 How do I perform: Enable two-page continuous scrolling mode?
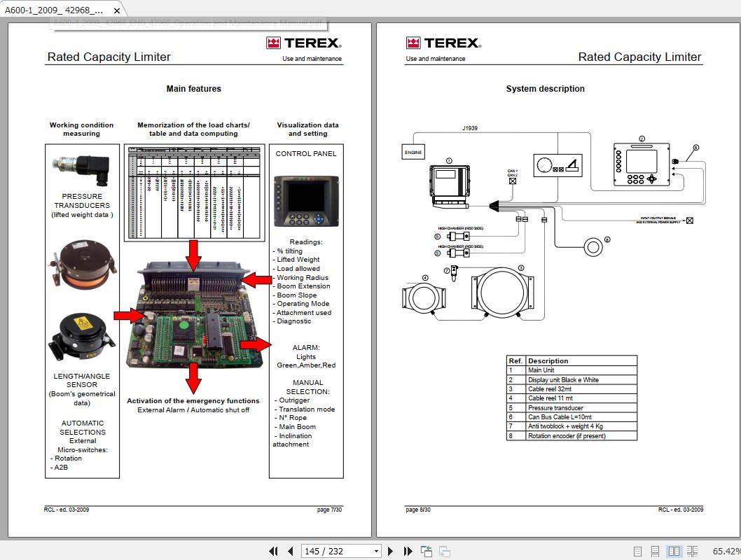coord(692,552)
